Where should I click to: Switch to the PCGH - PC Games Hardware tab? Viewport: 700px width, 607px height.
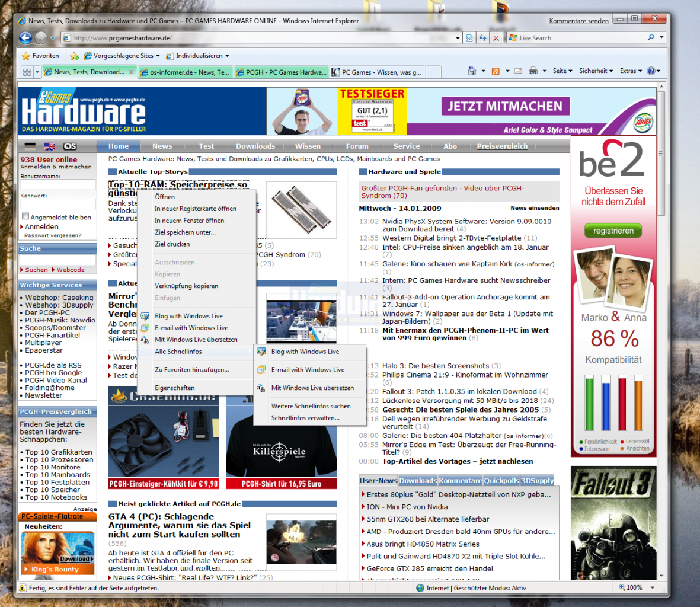tap(281, 72)
